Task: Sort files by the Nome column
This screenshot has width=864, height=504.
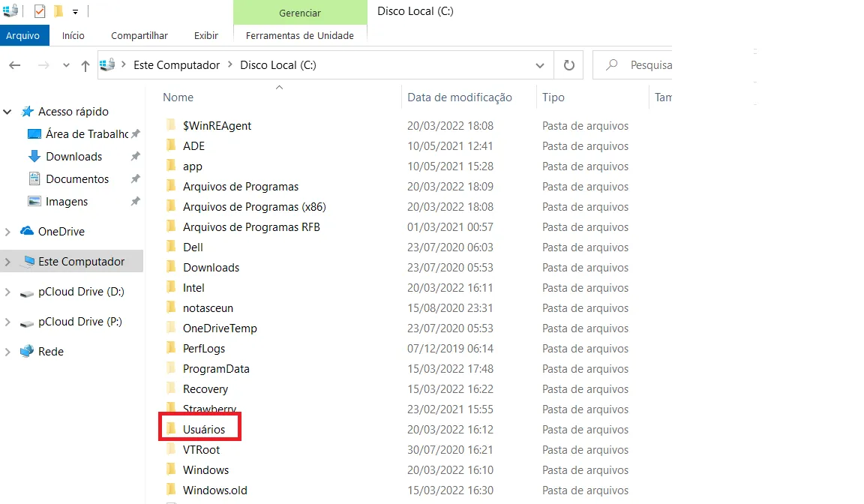Action: 178,97
